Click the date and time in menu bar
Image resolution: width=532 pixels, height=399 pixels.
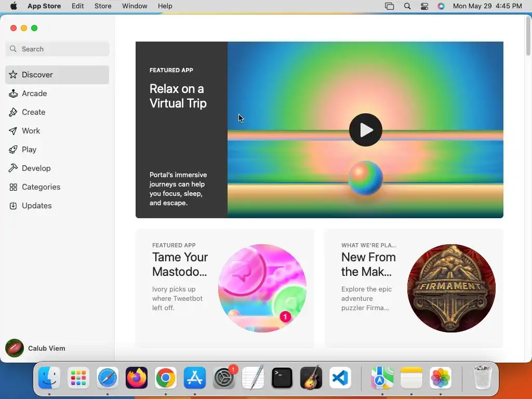pos(487,6)
